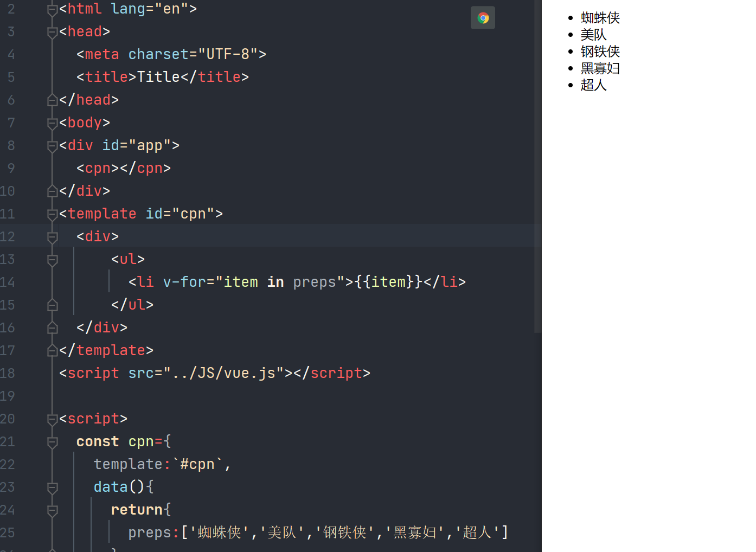Click 蜘蛛侠 in the browser list

click(x=600, y=18)
